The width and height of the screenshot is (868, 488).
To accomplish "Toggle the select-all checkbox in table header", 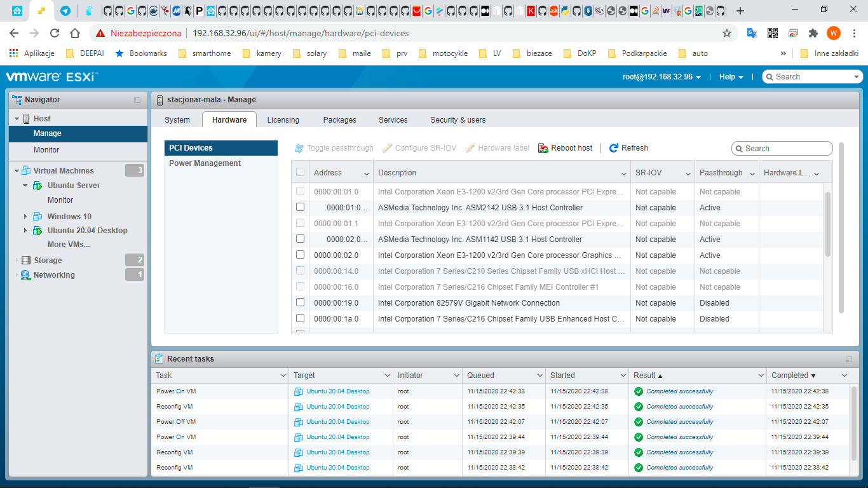I will pyautogui.click(x=301, y=172).
